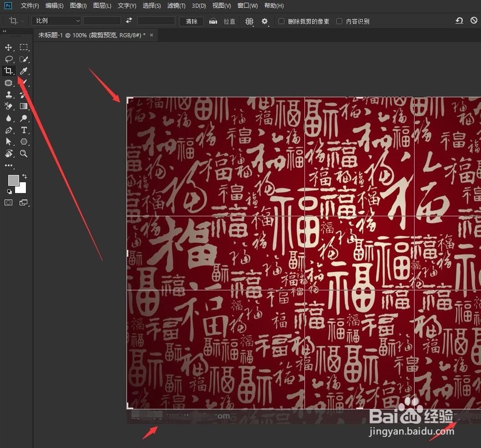Select the Clone Stamp tool

(9, 94)
